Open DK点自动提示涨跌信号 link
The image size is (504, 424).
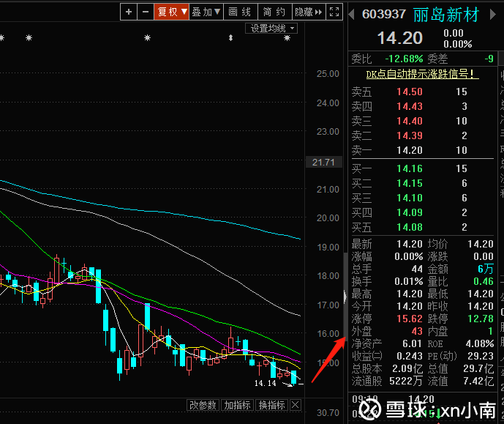point(422,74)
